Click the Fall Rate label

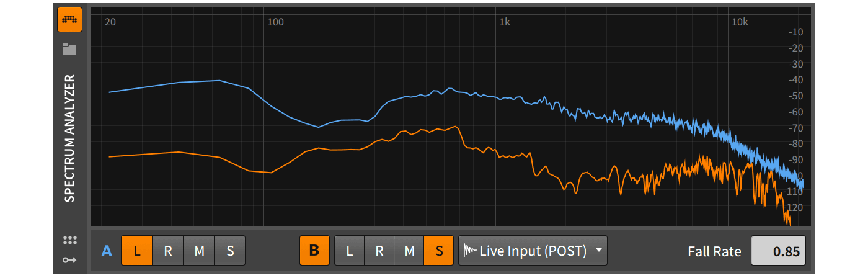point(714,251)
